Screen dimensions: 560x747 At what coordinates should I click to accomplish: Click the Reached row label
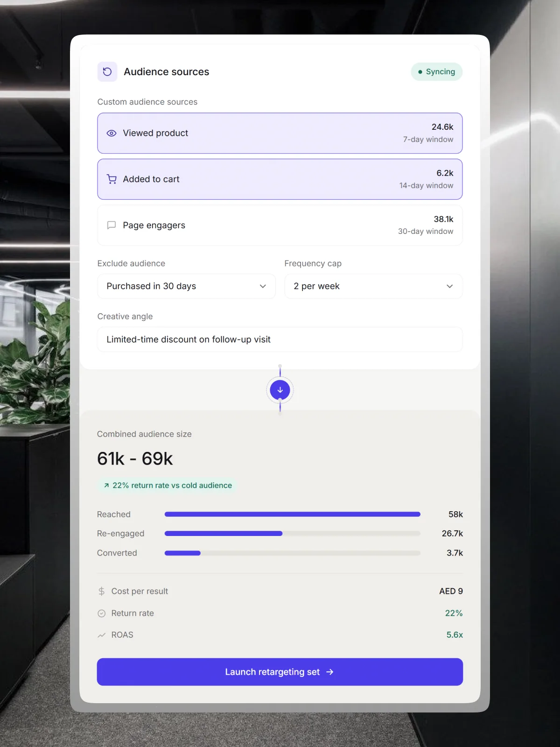pyautogui.click(x=114, y=514)
